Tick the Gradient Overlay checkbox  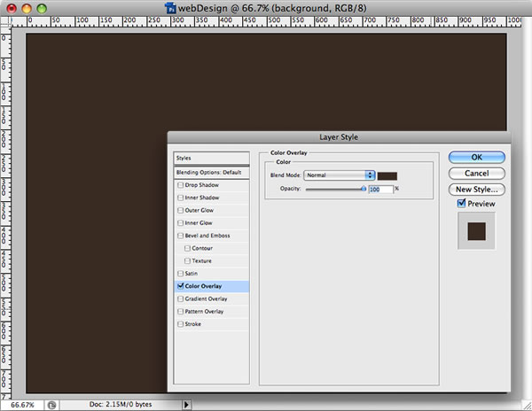pos(181,299)
